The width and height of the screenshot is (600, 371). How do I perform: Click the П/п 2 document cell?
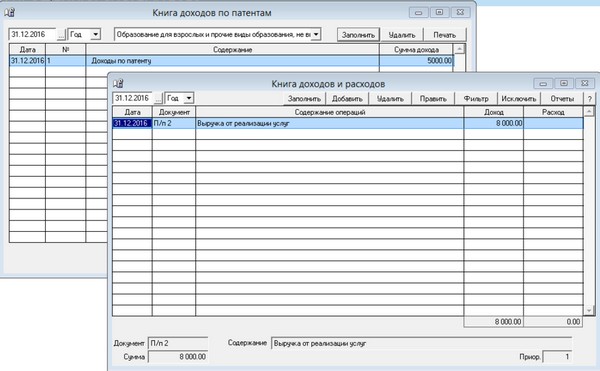click(174, 123)
